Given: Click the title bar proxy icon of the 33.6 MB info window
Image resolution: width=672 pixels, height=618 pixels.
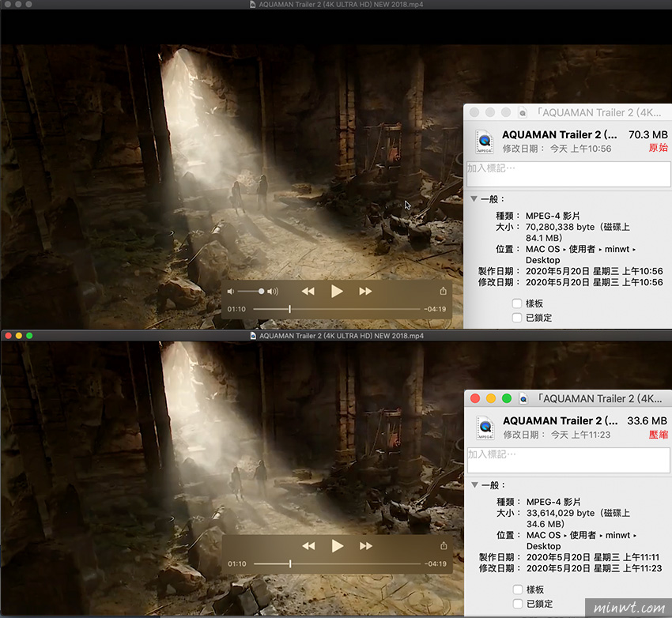Looking at the screenshot, I should (523, 399).
